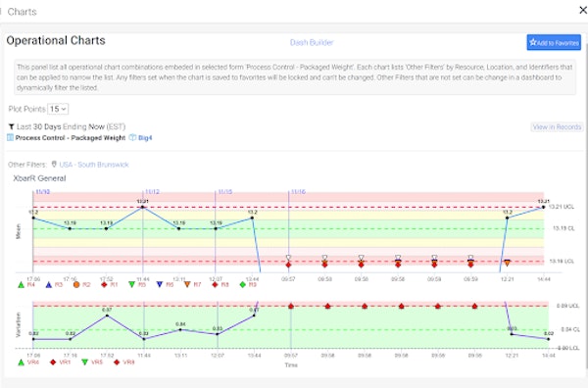This screenshot has height=388, width=588.
Task: Toggle the R8 red diamond legend marker
Action: coord(215,285)
